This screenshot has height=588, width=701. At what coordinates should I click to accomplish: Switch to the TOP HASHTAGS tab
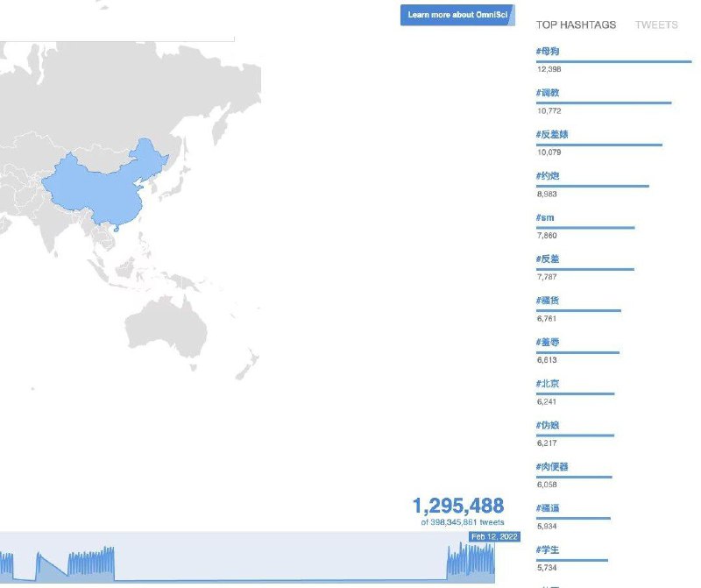tap(576, 25)
